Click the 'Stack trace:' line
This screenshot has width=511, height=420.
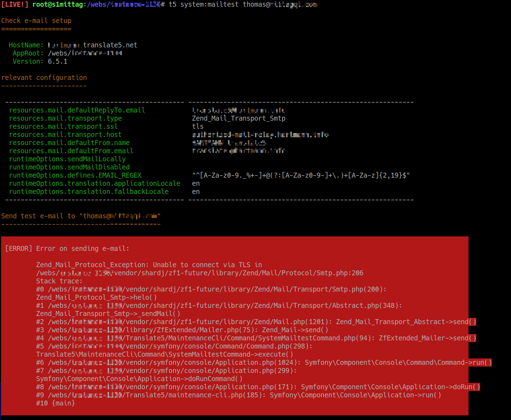[59, 281]
